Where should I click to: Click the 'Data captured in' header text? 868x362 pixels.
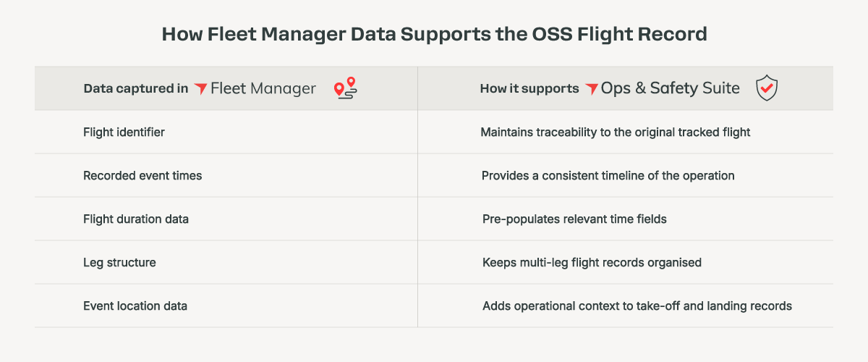(x=135, y=89)
